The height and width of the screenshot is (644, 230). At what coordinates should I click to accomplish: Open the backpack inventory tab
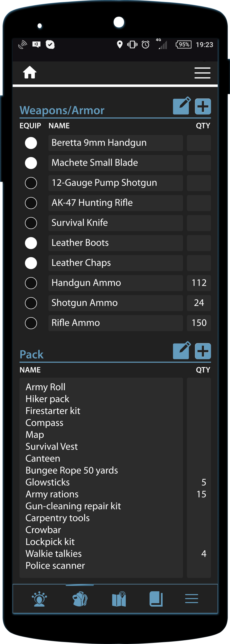coord(80,599)
